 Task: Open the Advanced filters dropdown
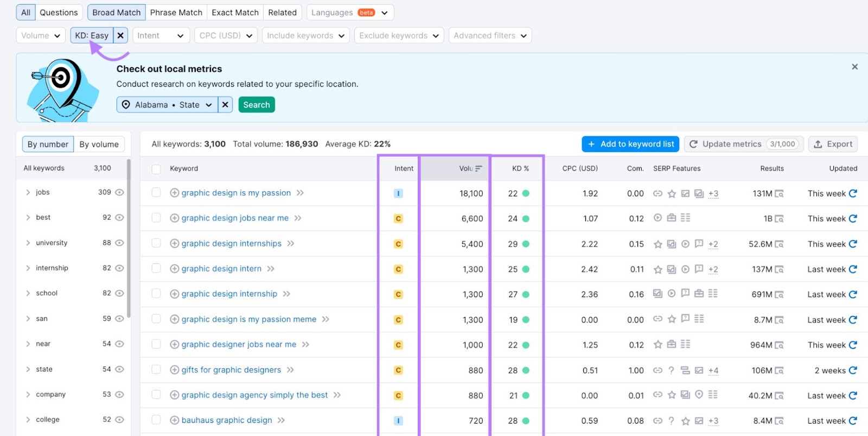pos(489,35)
